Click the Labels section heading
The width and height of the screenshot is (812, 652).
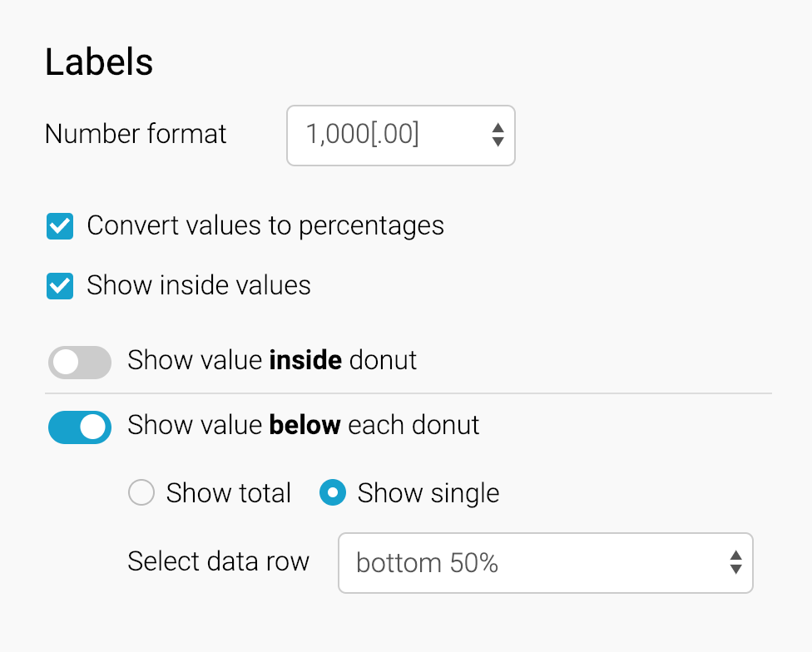tap(99, 62)
